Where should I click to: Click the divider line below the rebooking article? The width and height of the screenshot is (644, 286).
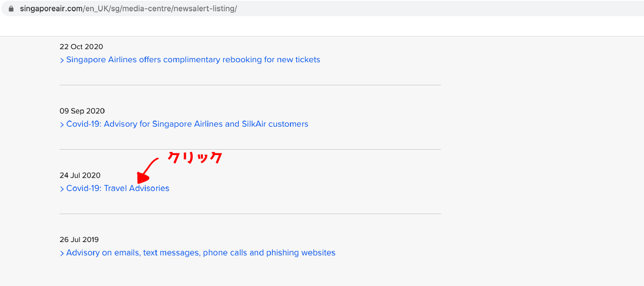[250, 85]
